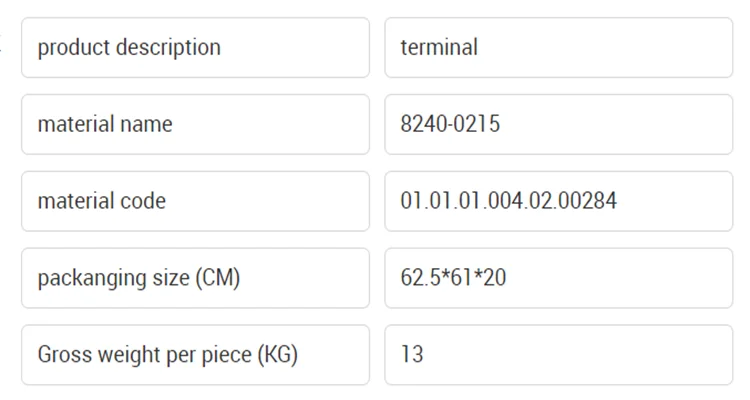Click the number '13' text

(412, 355)
